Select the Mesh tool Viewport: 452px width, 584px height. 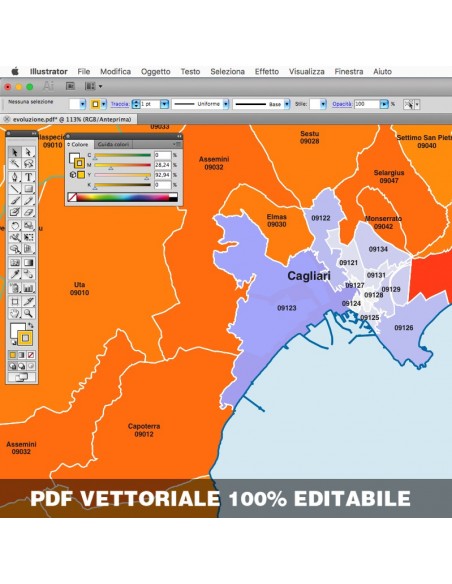[x=15, y=263]
